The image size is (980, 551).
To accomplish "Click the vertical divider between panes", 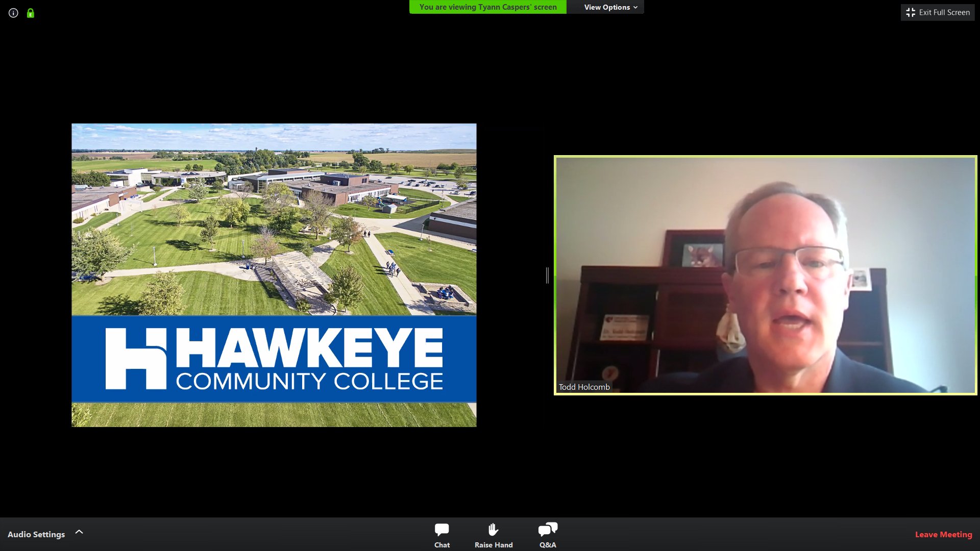I will pyautogui.click(x=547, y=275).
